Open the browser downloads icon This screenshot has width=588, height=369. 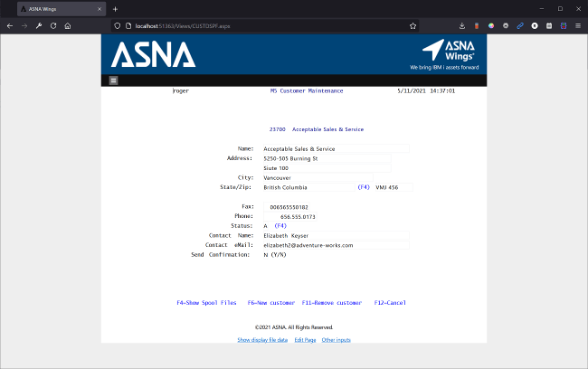(462, 26)
